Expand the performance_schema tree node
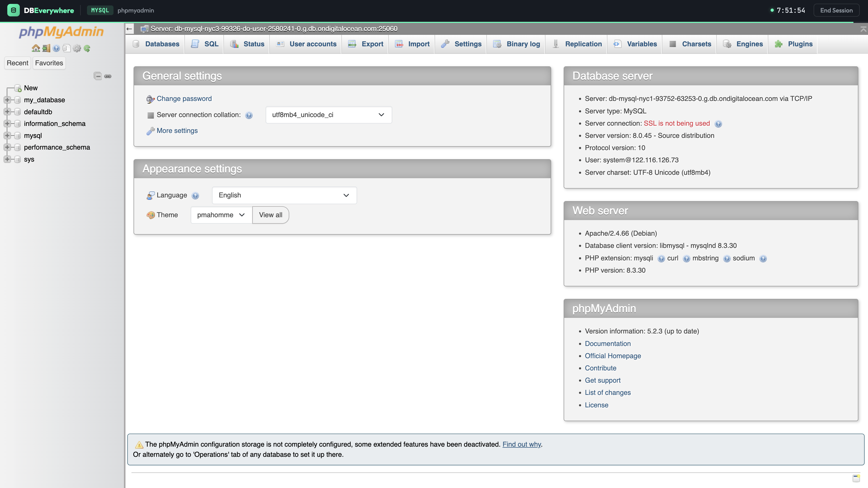Viewport: 868px width, 488px height. pyautogui.click(x=7, y=147)
